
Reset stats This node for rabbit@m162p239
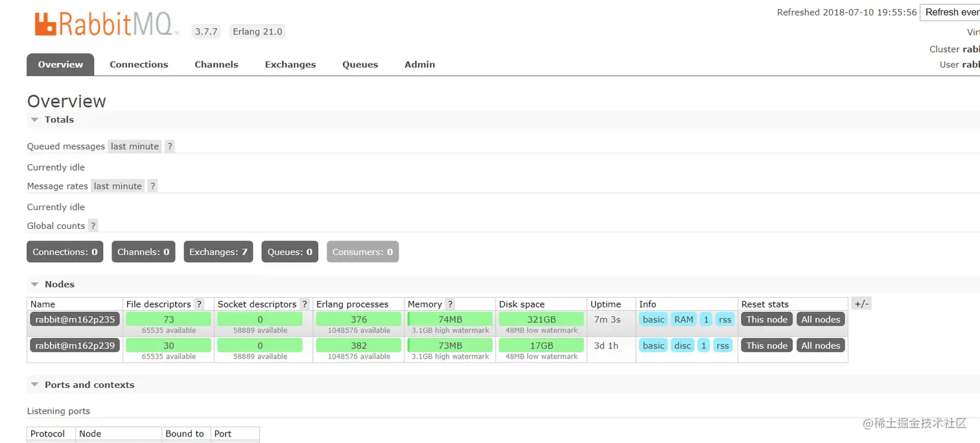pyautogui.click(x=767, y=346)
